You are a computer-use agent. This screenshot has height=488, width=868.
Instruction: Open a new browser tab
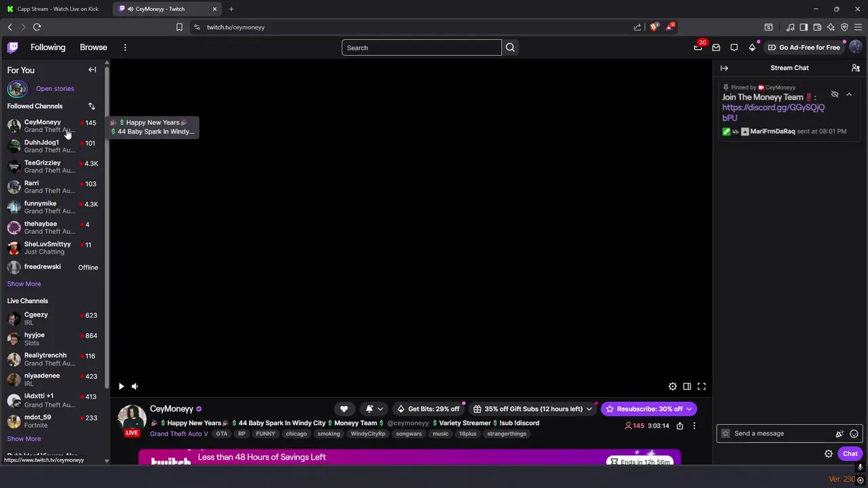[x=231, y=9]
